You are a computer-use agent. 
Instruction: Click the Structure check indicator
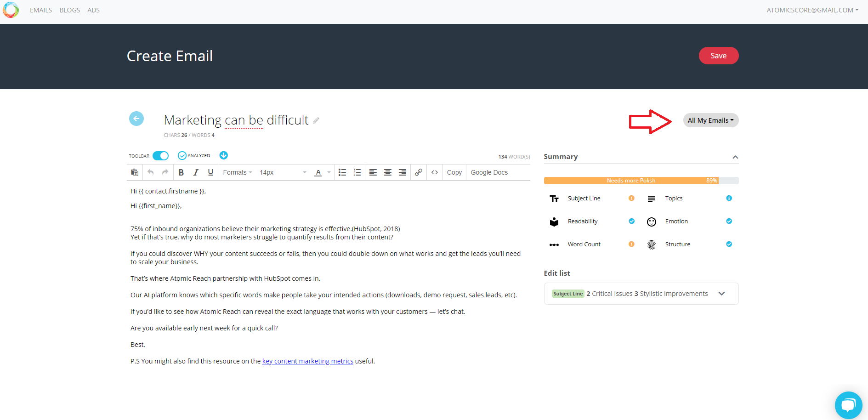(x=729, y=244)
